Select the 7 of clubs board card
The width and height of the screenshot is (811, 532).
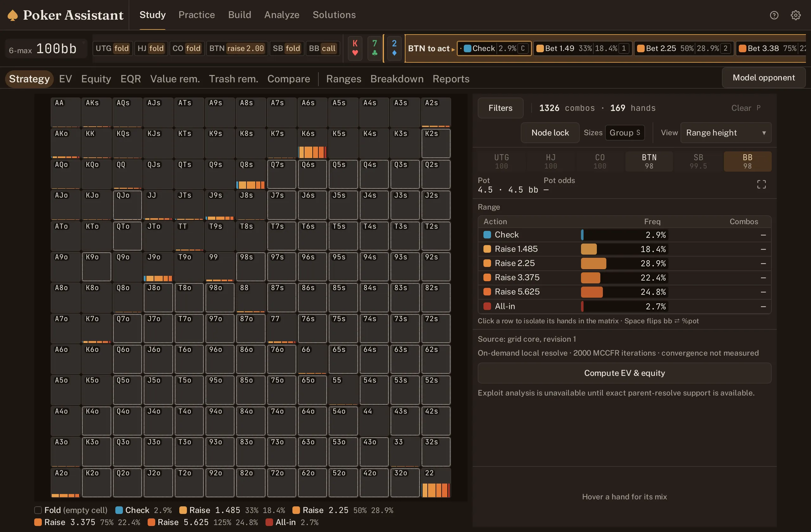pyautogui.click(x=374, y=48)
